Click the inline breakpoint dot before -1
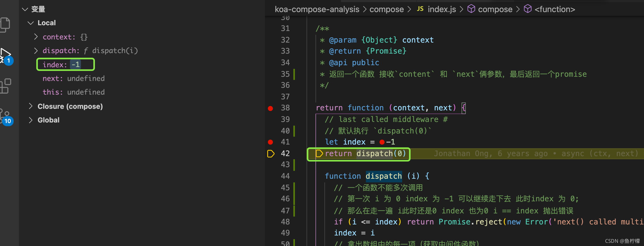Image resolution: width=644 pixels, height=246 pixels. pos(382,142)
